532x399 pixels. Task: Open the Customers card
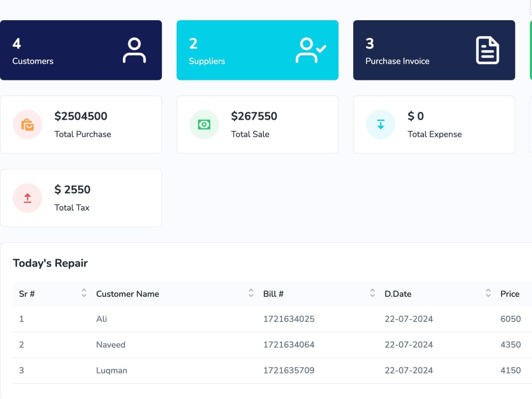(81, 50)
